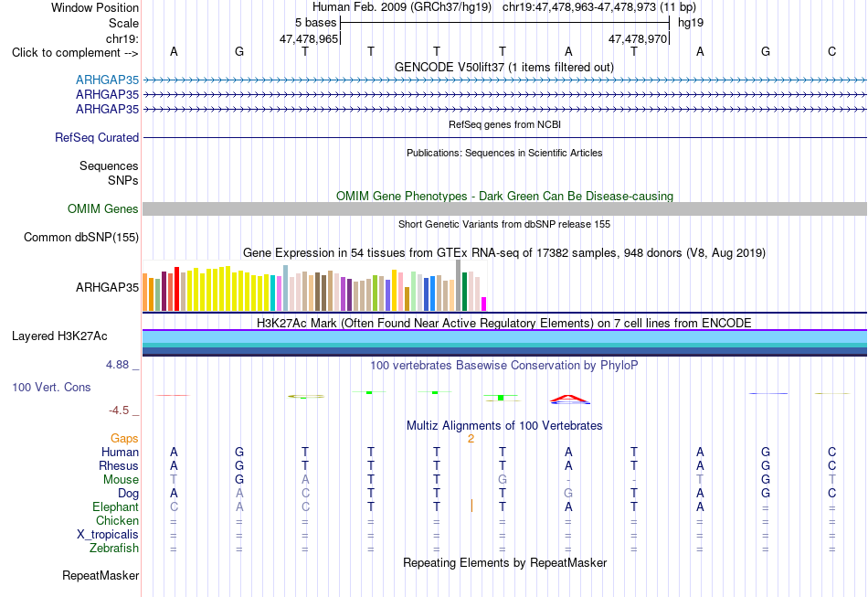Select the Human species label
This screenshot has width=868, height=597.
[x=120, y=452]
